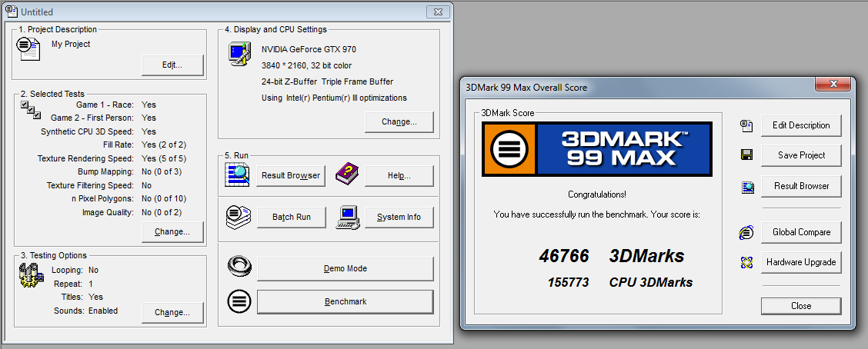Screen dimensions: 868x349
Task: Close the Untitled window
Action: point(438,12)
